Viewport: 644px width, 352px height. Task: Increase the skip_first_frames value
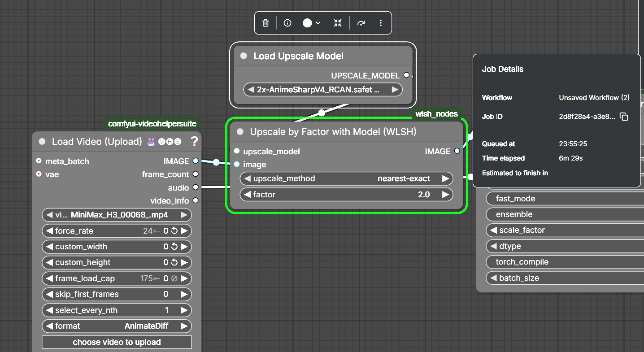coord(184,294)
